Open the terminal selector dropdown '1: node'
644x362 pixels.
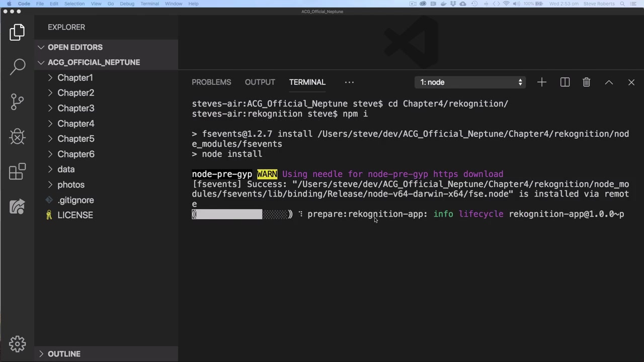[470, 82]
